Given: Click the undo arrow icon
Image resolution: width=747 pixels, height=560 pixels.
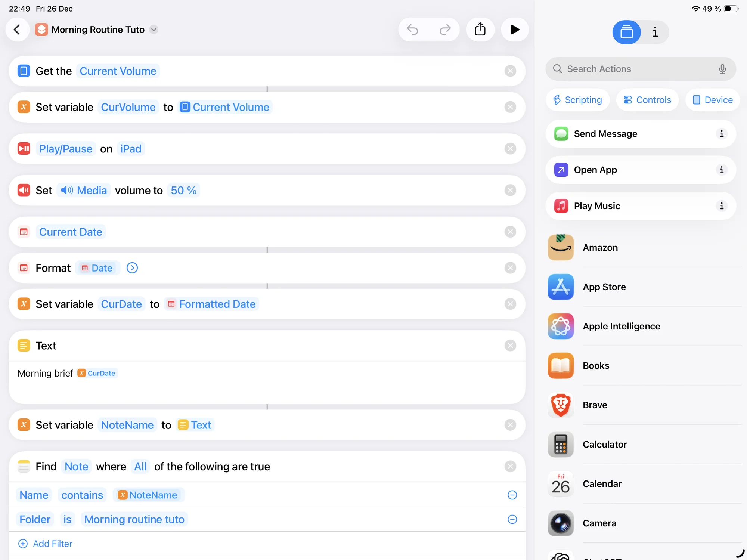Looking at the screenshot, I should coord(413,30).
